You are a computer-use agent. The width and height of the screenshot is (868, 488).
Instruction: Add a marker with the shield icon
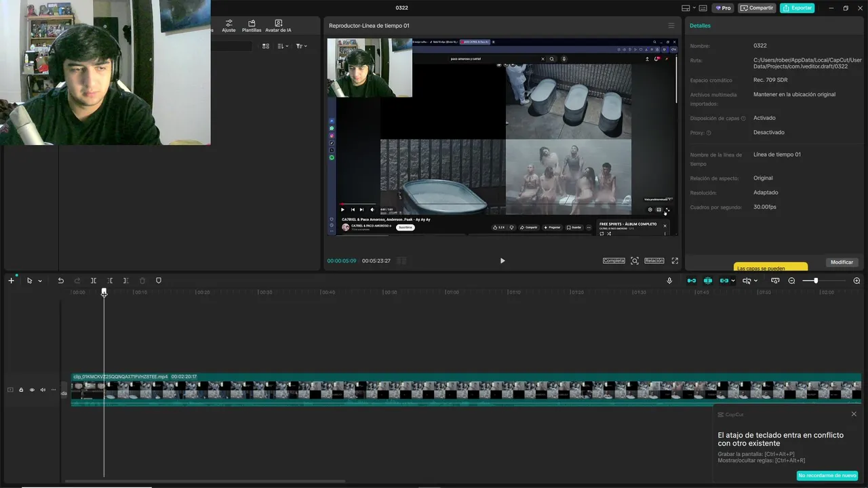click(159, 281)
